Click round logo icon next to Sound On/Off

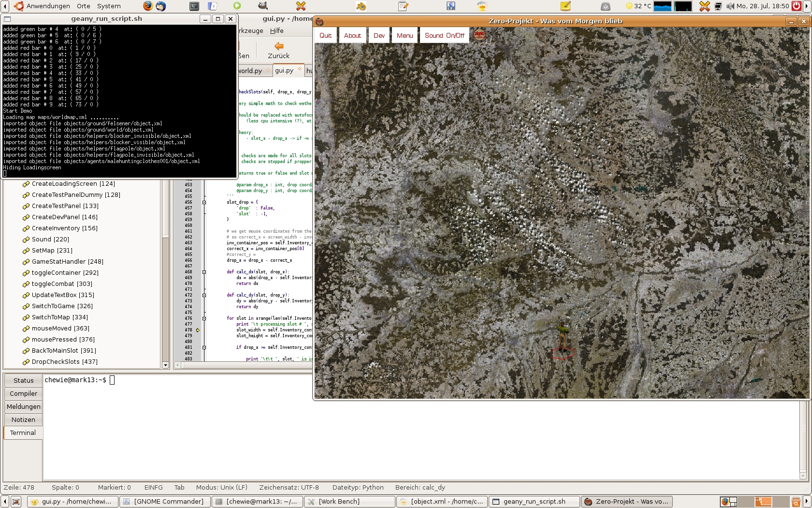pos(479,35)
